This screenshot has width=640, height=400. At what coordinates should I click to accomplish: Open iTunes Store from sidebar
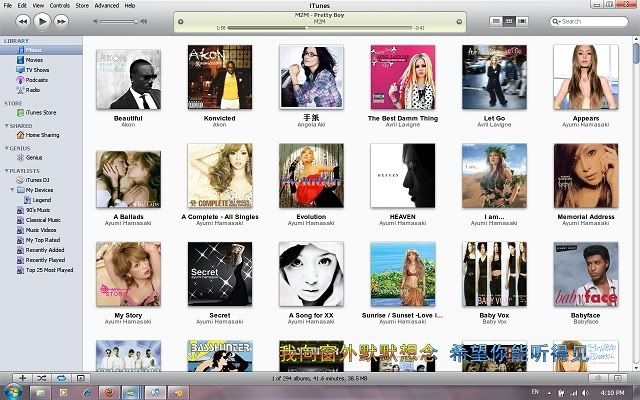pos(40,113)
